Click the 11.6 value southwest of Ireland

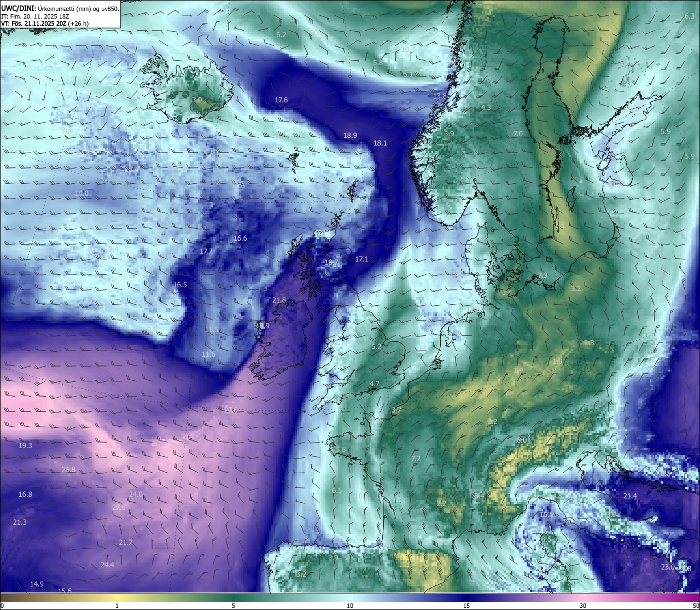pyautogui.click(x=208, y=355)
